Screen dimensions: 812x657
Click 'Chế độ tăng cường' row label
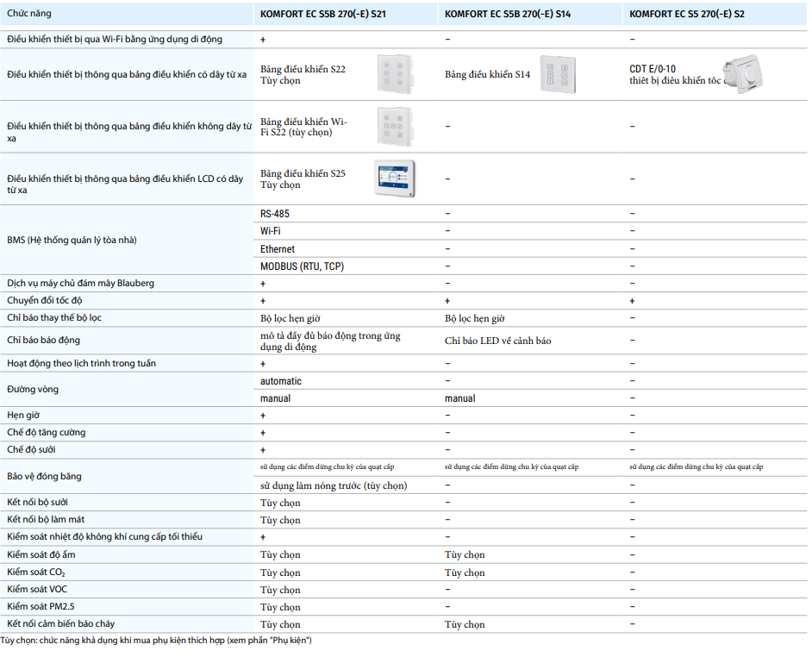pyautogui.click(x=46, y=432)
